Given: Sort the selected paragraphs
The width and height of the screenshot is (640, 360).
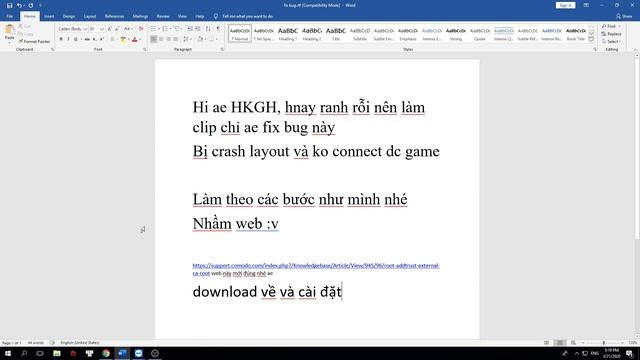Looking at the screenshot, I should coord(208,29).
